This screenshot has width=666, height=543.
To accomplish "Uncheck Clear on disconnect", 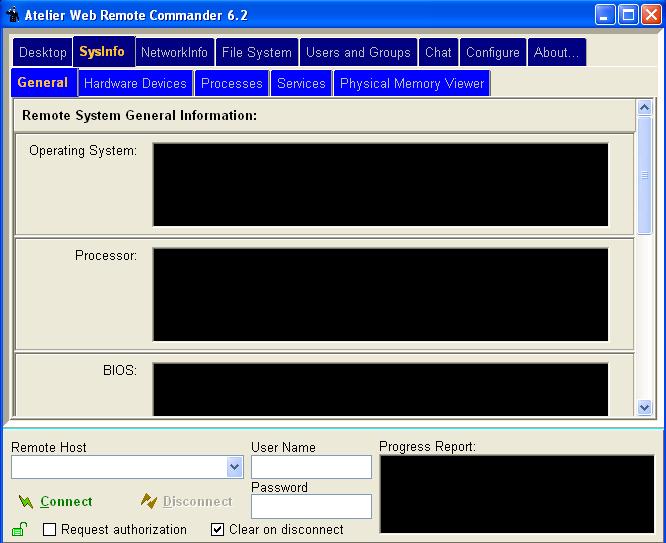I will coord(217,529).
